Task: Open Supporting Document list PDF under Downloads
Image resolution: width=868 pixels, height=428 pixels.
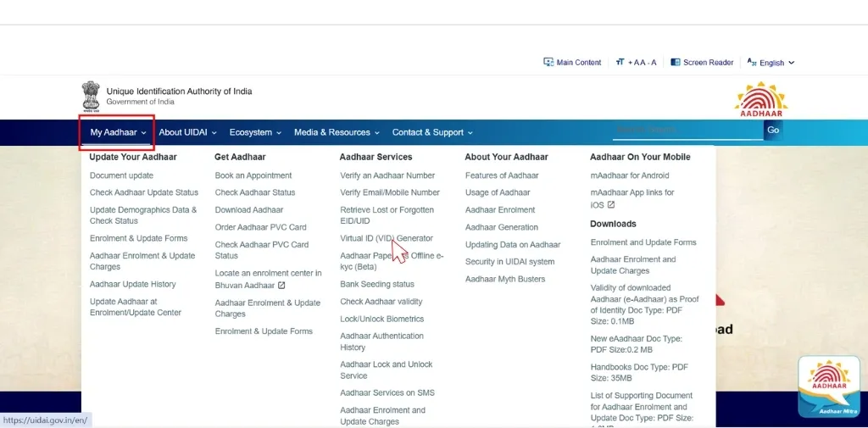Action: [642, 409]
